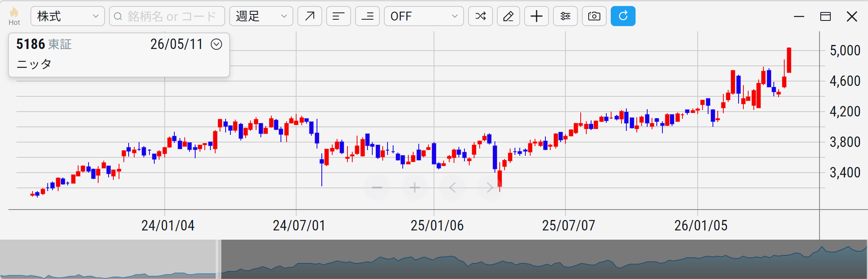
Task: Click the light unselected area of navigator
Action: (x=108, y=259)
